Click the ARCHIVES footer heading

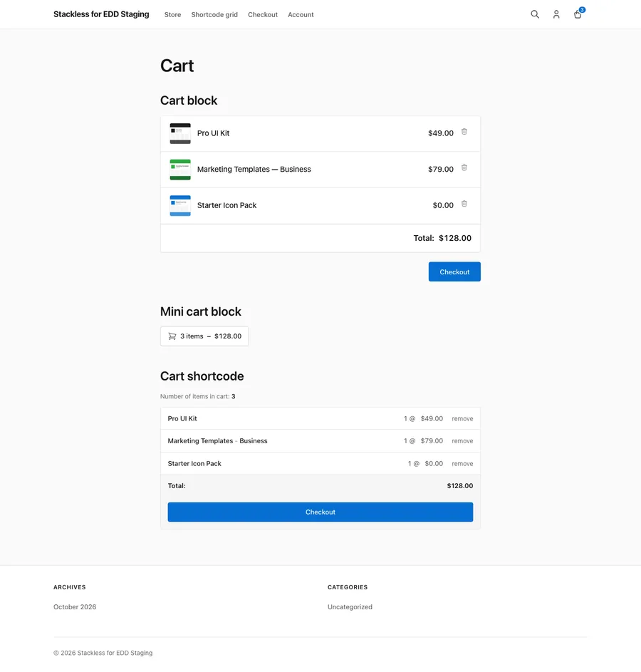[70, 587]
